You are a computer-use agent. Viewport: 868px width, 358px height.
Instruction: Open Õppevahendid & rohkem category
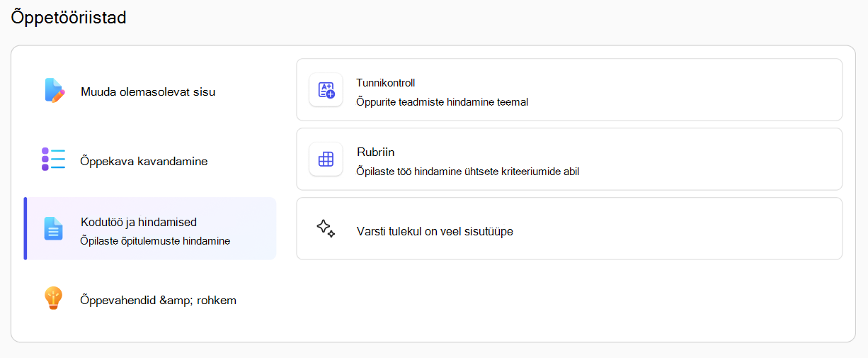(150, 300)
